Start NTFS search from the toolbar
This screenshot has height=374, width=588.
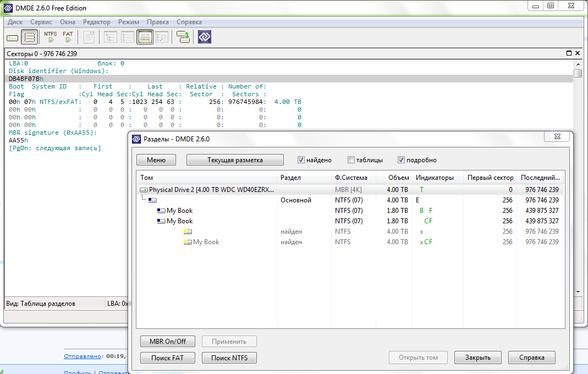point(51,37)
